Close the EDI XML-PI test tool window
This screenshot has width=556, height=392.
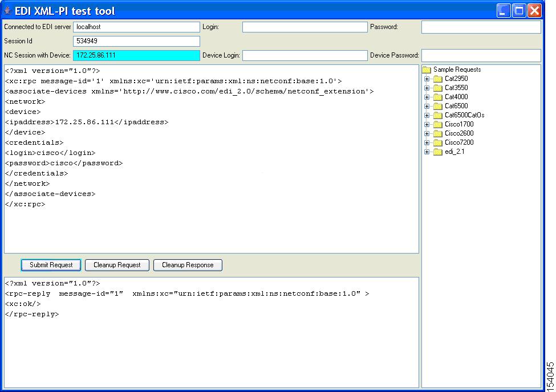click(x=535, y=11)
